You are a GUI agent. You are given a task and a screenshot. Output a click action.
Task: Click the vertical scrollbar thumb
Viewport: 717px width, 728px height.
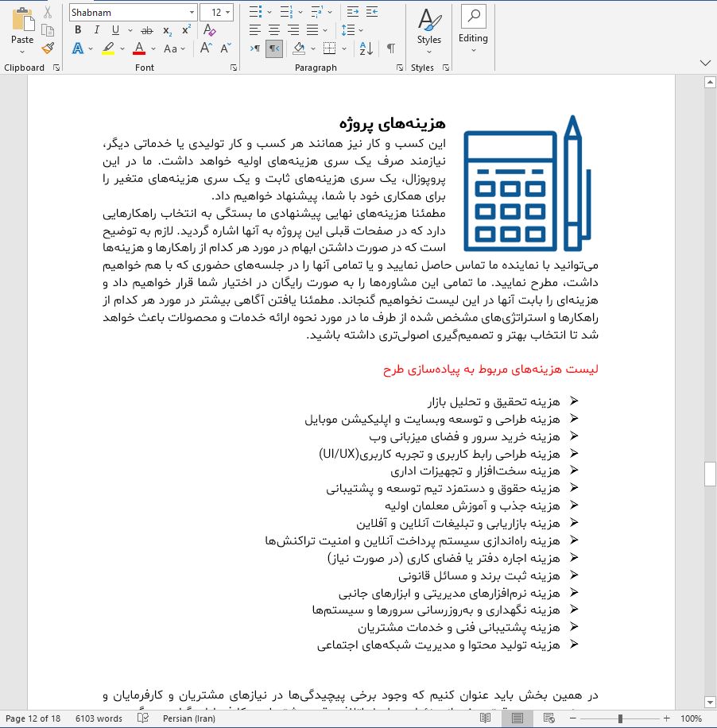click(710, 474)
